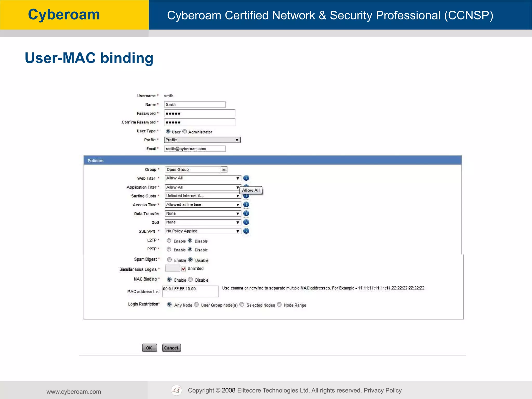Image resolution: width=532 pixels, height=399 pixels.
Task: Click the Surfing Quota info icon
Action: pos(246,197)
